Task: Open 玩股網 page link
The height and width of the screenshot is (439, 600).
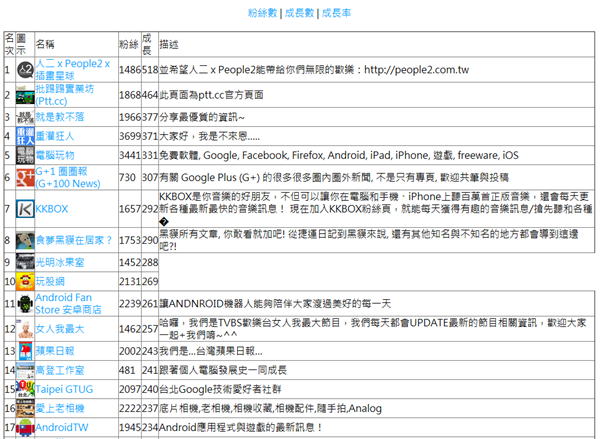Action: pos(50,282)
